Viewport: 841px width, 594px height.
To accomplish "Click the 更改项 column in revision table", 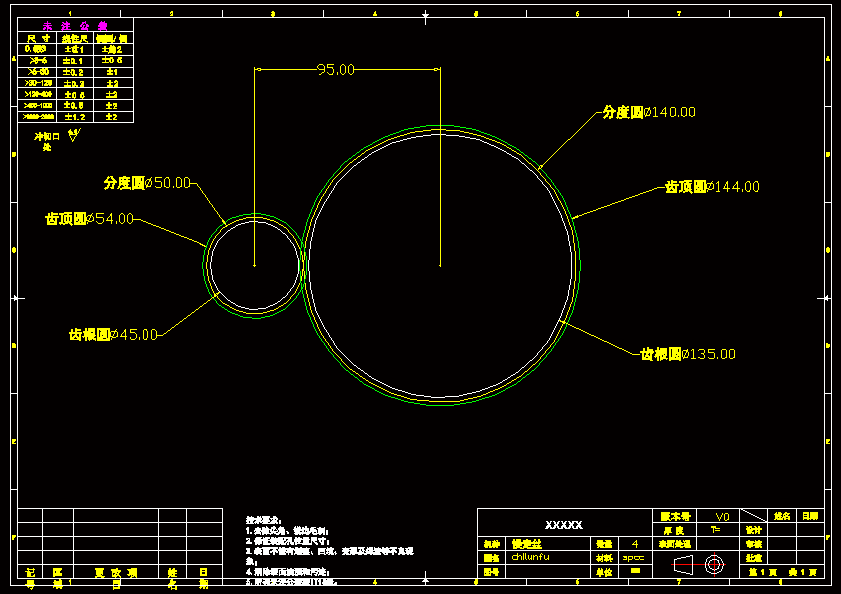I will click(116, 573).
